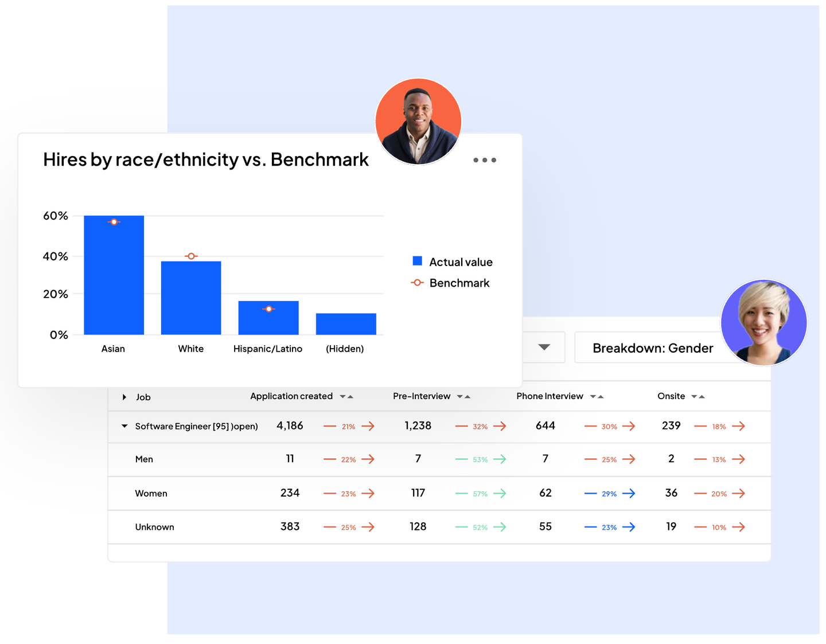Viewport: 826px width, 644px height.
Task: Click the 13% arrow in Men row
Action: [x=720, y=459]
